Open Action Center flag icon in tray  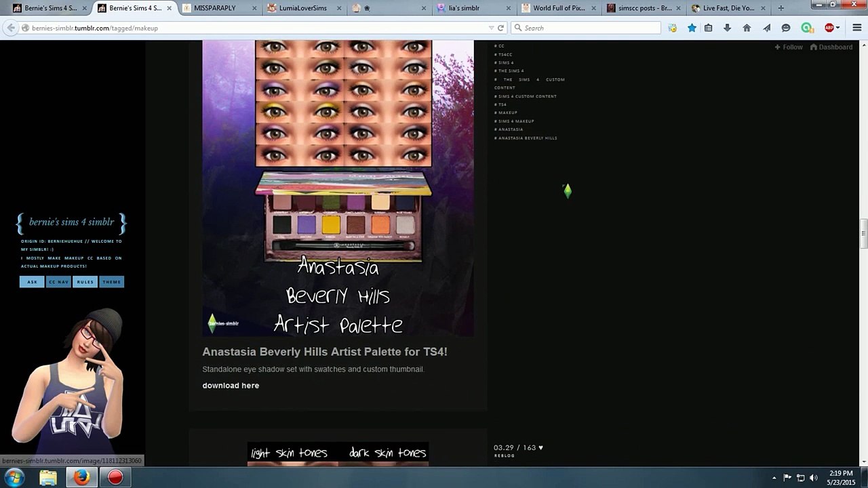click(787, 478)
